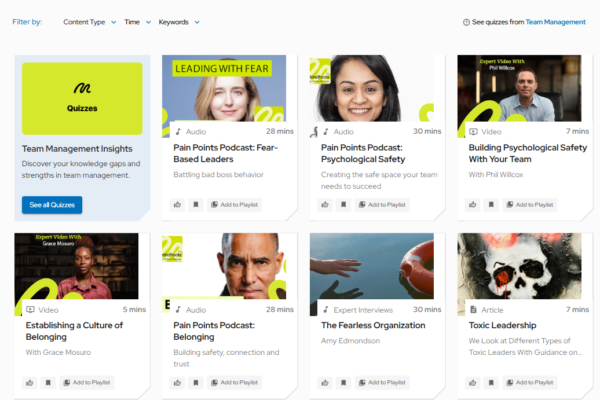The width and height of the screenshot is (600, 400).
Task: Add Psychological Safety podcast to playlist
Action: click(x=382, y=204)
